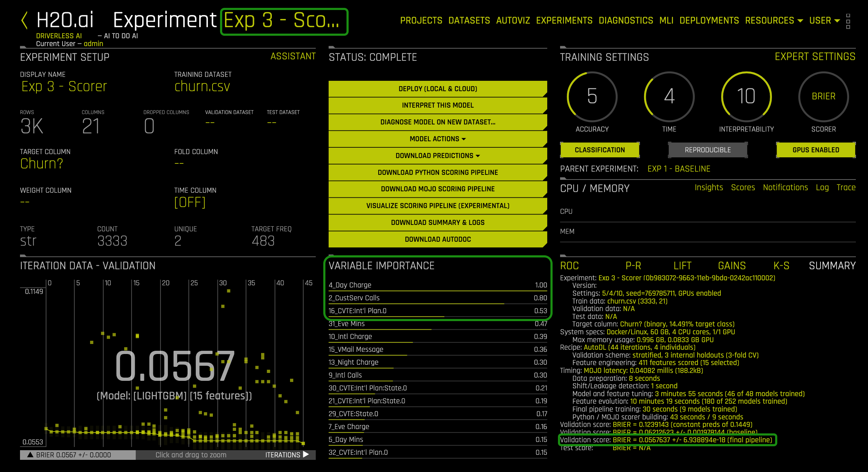Switch to the ROC chart tab
This screenshot has width=868, height=472.
(569, 266)
